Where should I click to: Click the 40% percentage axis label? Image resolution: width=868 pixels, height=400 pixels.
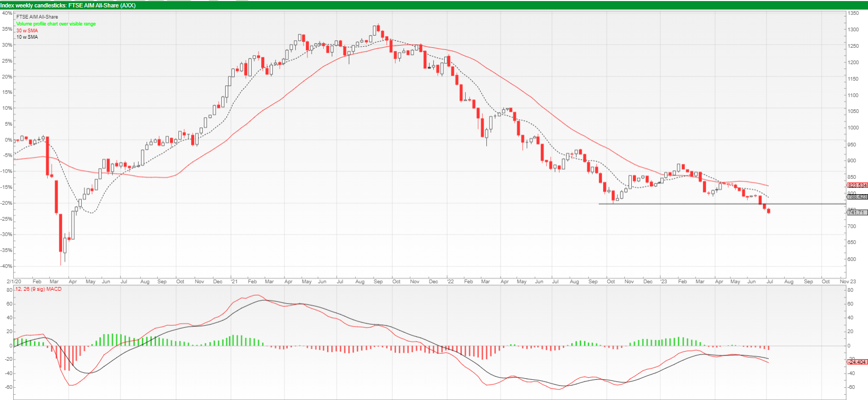pos(7,13)
